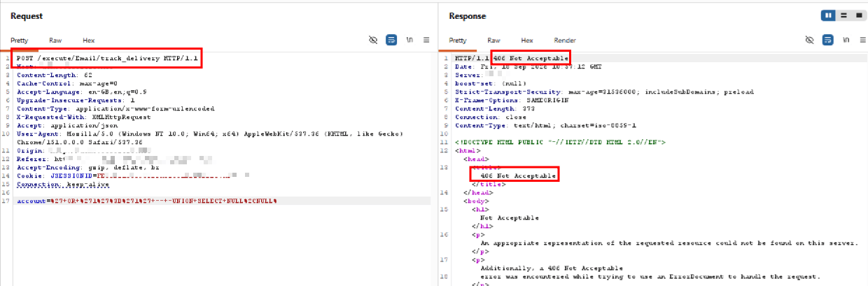Toggle \n non-printable characters in Response panel
Image resolution: width=868 pixels, height=286 pixels.
coord(846,40)
